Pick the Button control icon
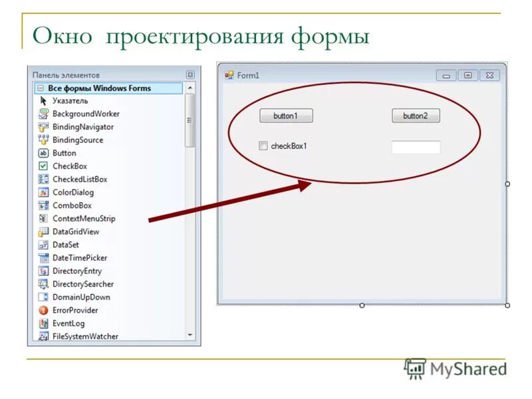532x399 pixels. coord(43,153)
